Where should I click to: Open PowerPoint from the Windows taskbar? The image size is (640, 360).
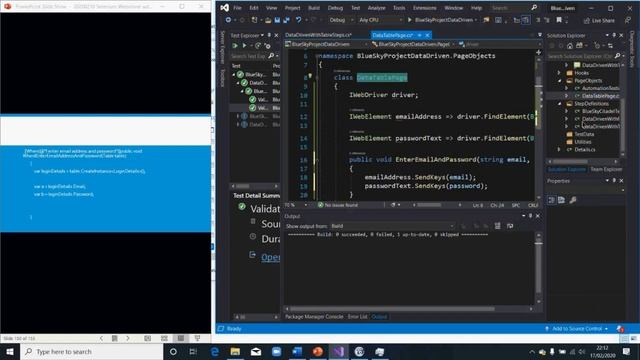point(318,351)
